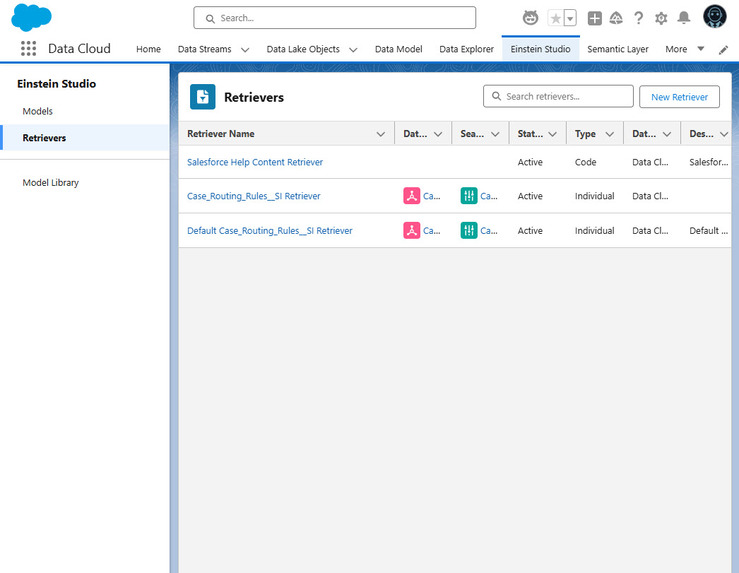Open Case_Routing_Rules__SI Retriever link
This screenshot has width=739, height=573.
(254, 196)
